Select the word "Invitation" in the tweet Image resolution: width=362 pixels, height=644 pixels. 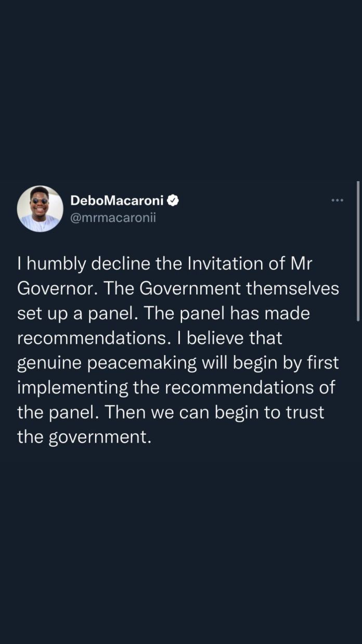tap(229, 263)
